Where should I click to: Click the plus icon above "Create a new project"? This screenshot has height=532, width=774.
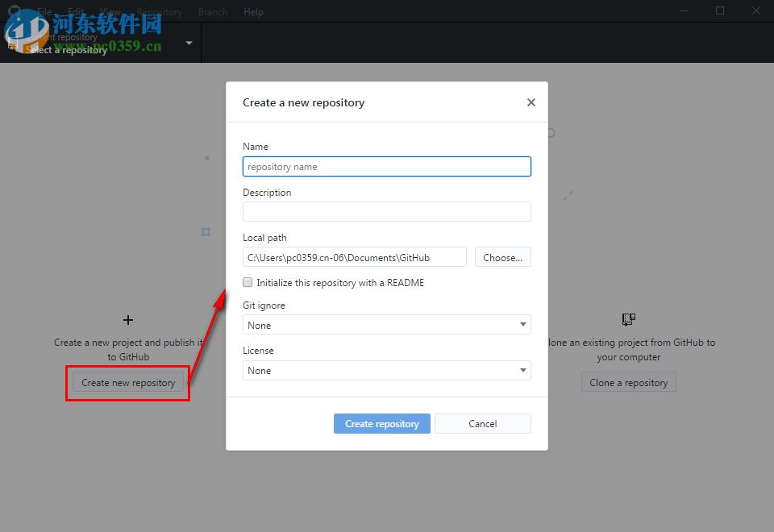pos(129,319)
